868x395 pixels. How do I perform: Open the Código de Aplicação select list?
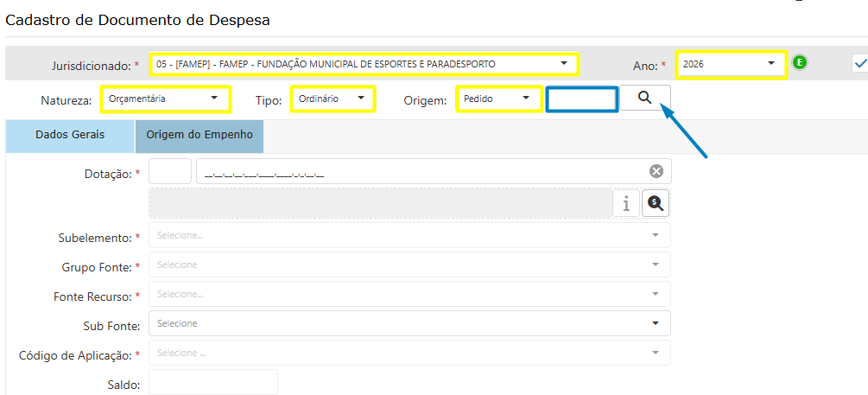(x=409, y=353)
